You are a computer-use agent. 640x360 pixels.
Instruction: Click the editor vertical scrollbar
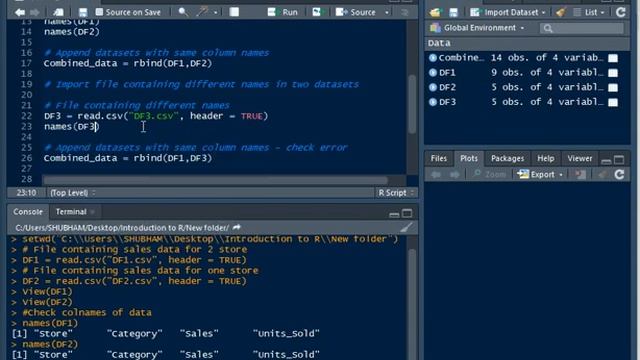tap(411, 105)
